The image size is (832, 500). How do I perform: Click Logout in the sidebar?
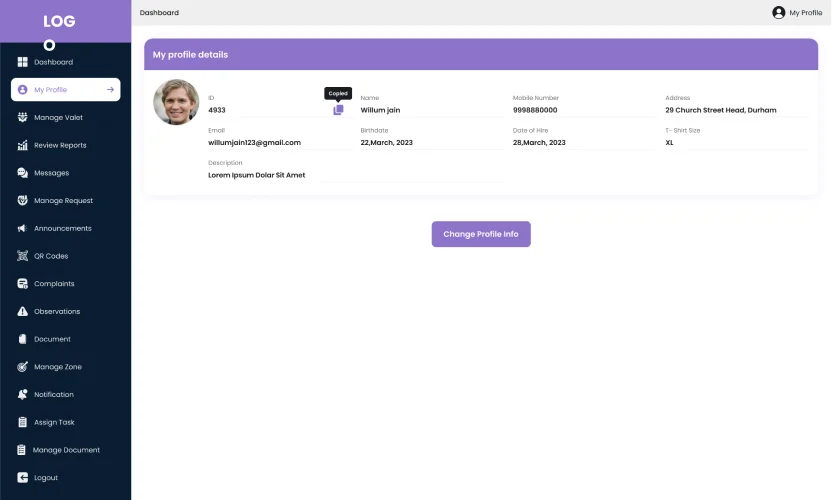[46, 478]
